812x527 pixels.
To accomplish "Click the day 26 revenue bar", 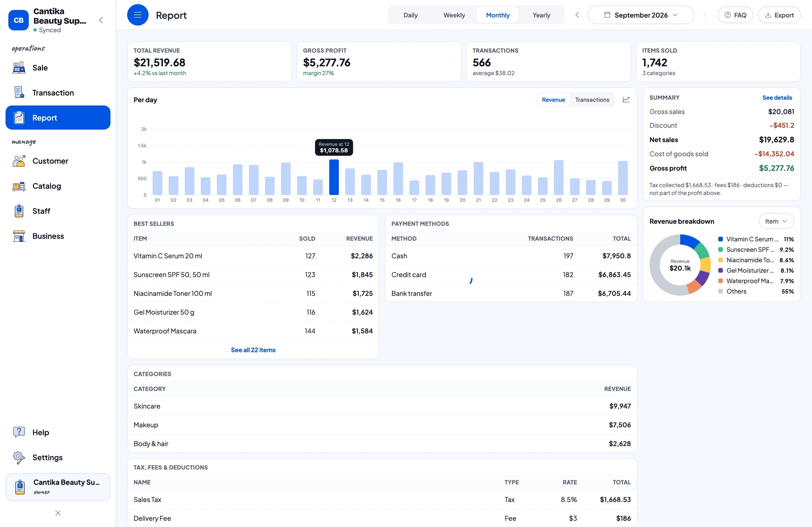I will [559, 177].
